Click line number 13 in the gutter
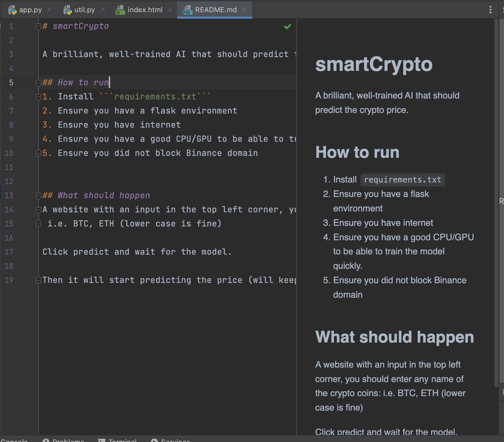Screen dimensions: 504x442 tap(9, 196)
